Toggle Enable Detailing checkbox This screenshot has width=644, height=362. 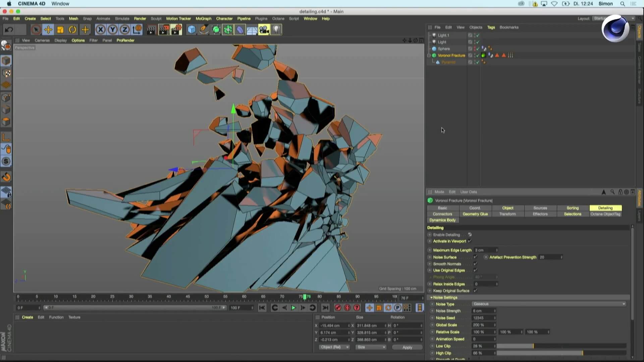pyautogui.click(x=470, y=235)
